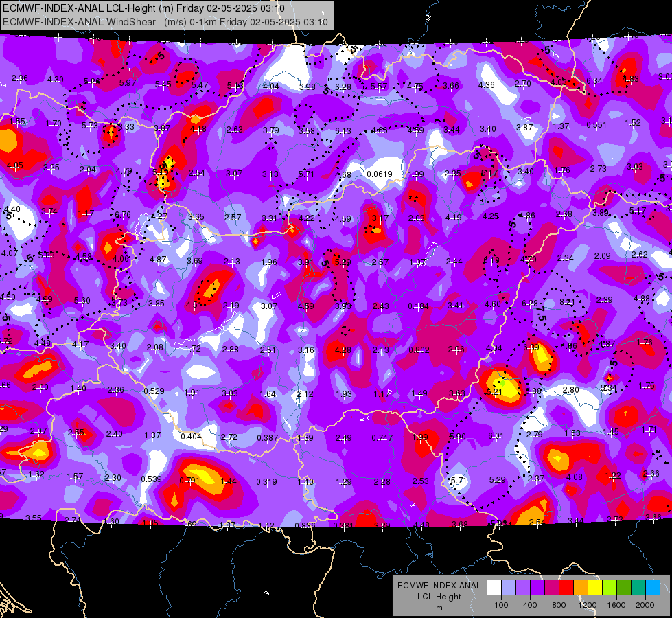Click the wind shear value 0.539

(151, 479)
